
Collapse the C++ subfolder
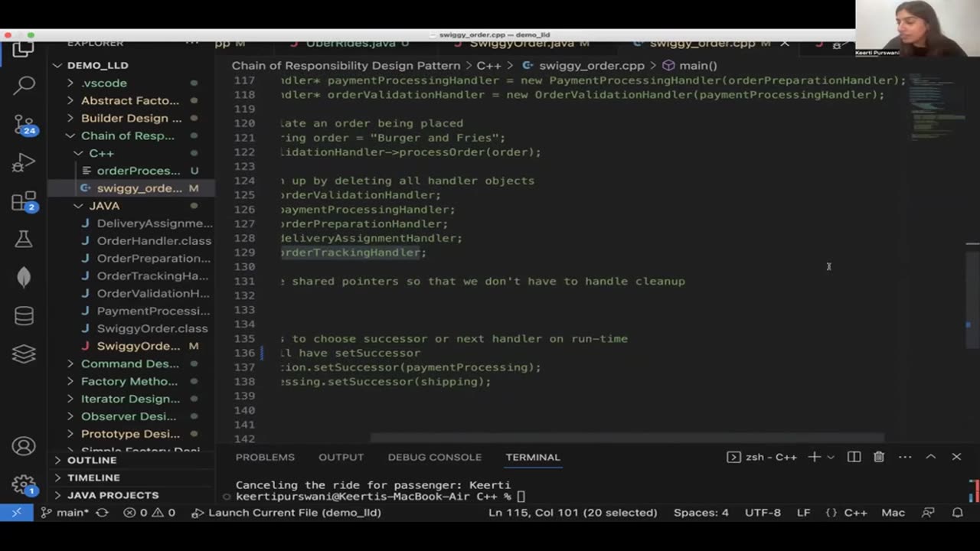[132, 153]
